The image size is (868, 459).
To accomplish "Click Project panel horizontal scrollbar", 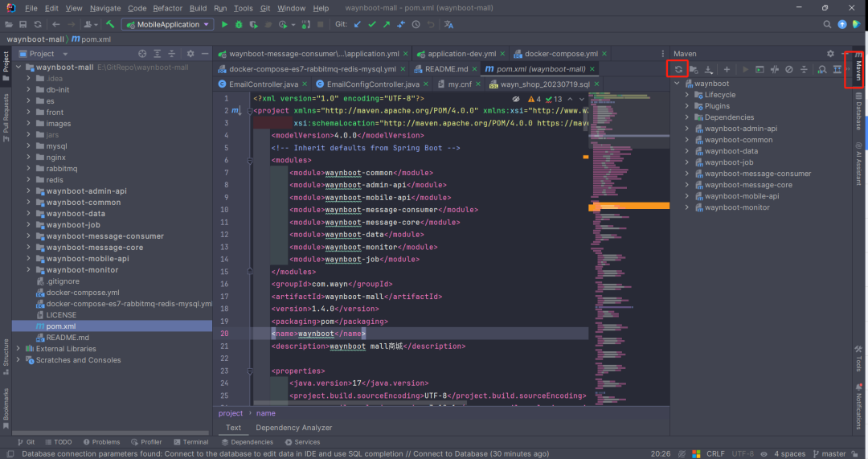I will pyautogui.click(x=110, y=432).
